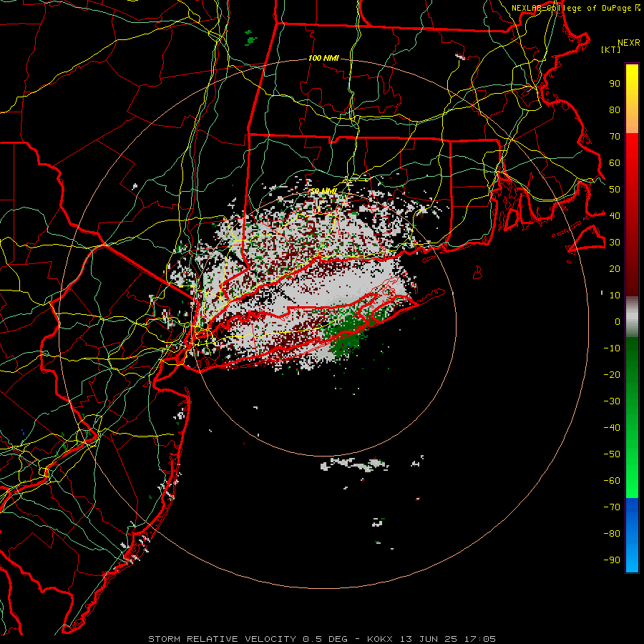Click the 0 scale label
644x644 pixels.
pos(618,321)
